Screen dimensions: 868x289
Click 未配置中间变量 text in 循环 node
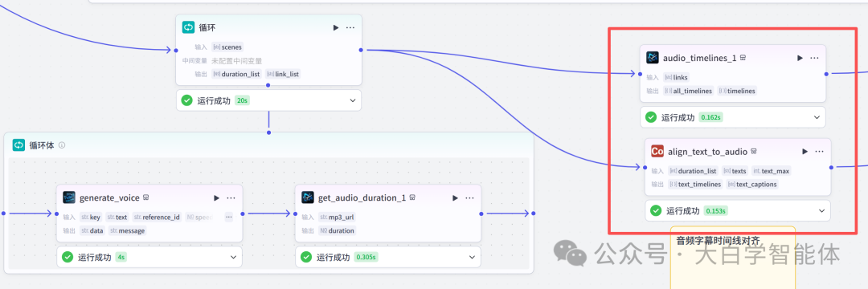click(236, 61)
